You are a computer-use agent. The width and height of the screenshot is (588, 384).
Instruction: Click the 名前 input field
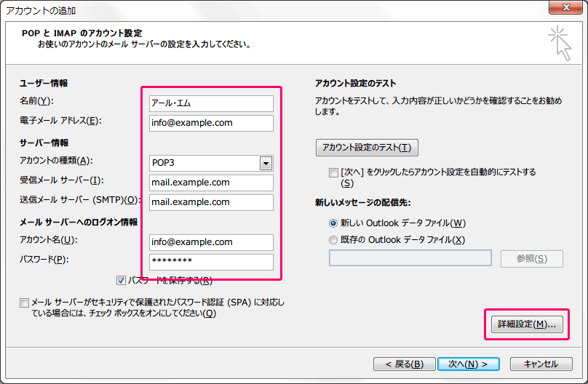(x=211, y=103)
